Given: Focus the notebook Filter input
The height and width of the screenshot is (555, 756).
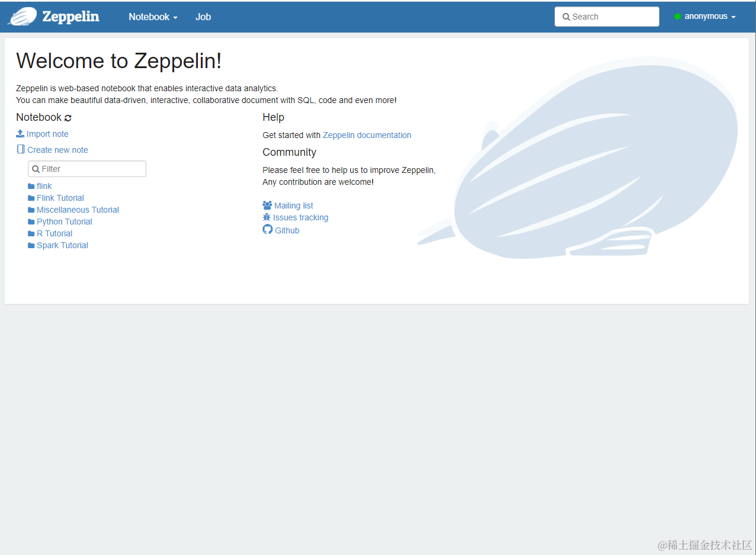Looking at the screenshot, I should point(87,169).
